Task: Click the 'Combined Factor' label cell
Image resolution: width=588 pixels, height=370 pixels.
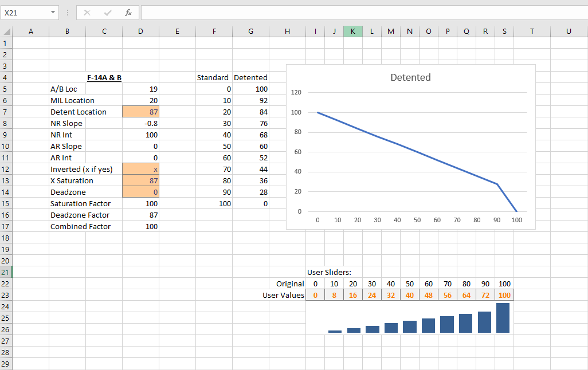Action: (x=81, y=226)
